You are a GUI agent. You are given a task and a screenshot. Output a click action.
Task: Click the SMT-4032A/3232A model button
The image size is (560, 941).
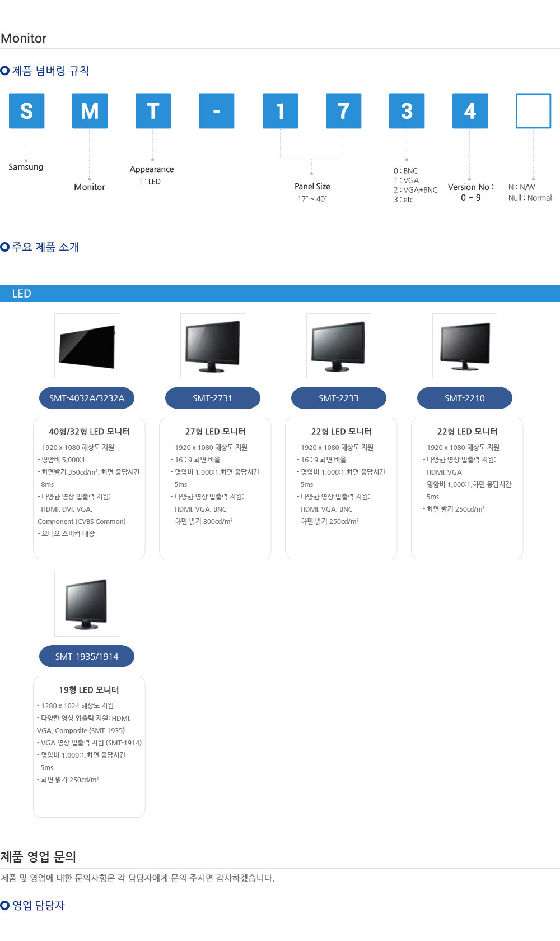(87, 398)
